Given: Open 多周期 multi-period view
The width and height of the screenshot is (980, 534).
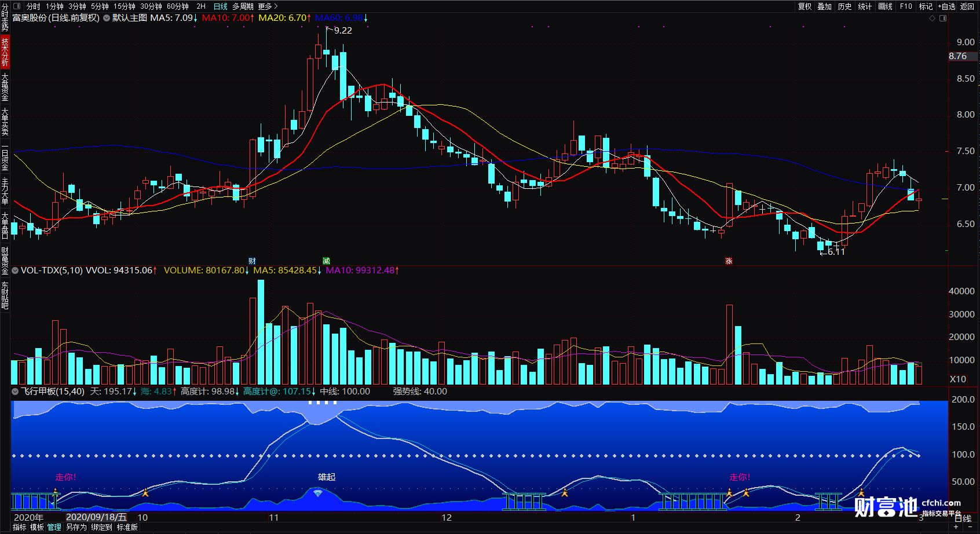Looking at the screenshot, I should click(x=243, y=6).
